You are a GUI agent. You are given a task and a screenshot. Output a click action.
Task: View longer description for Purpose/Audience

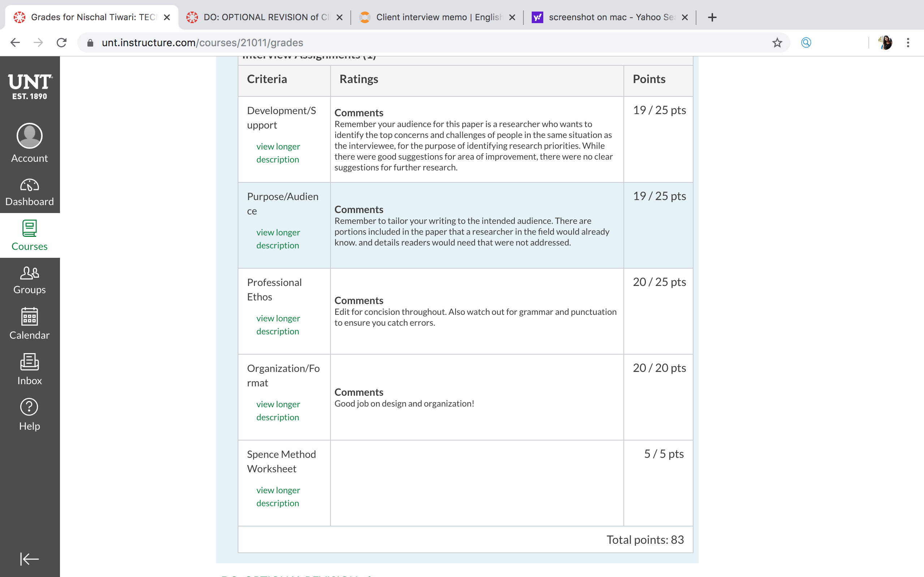coord(278,239)
